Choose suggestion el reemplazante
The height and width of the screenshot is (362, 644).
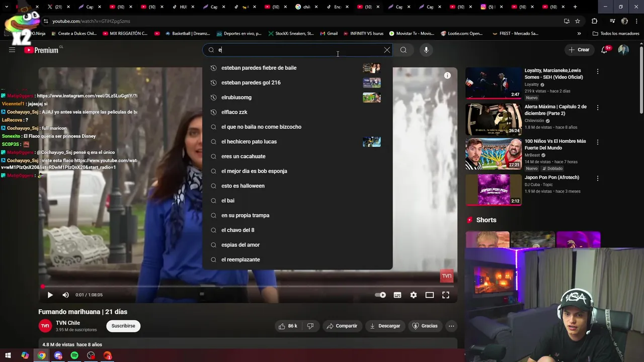[x=297, y=259]
